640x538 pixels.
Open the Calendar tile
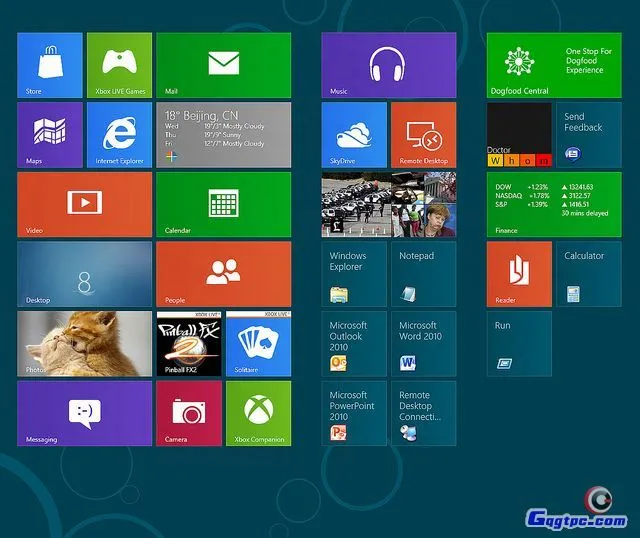223,204
